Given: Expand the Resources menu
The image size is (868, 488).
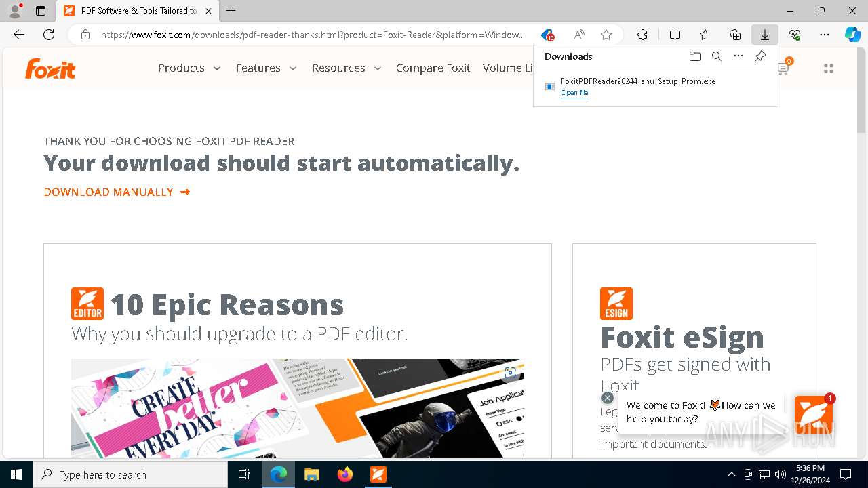Looking at the screenshot, I should tap(347, 68).
